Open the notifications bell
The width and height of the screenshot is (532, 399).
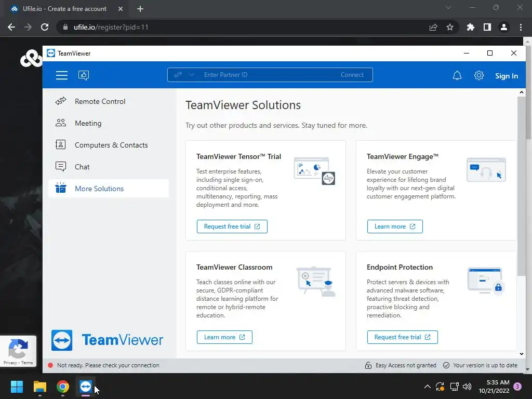(x=457, y=75)
